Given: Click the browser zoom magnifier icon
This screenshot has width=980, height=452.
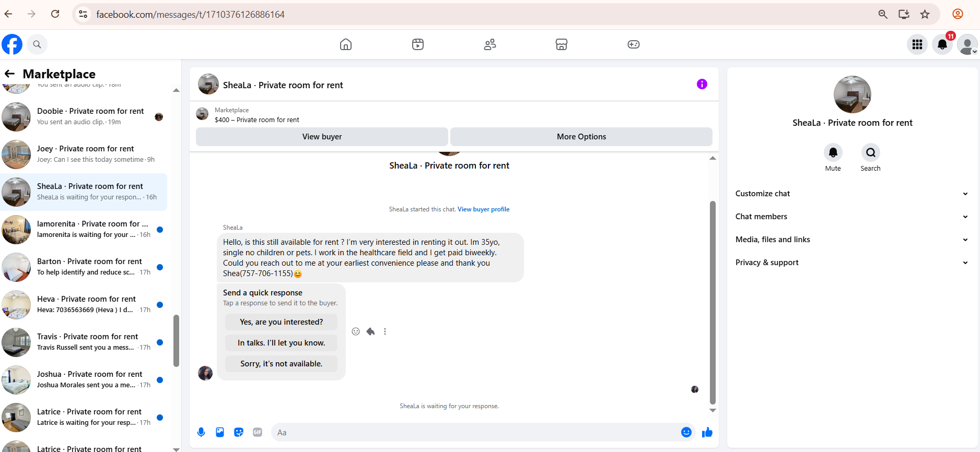Looking at the screenshot, I should coord(883,14).
